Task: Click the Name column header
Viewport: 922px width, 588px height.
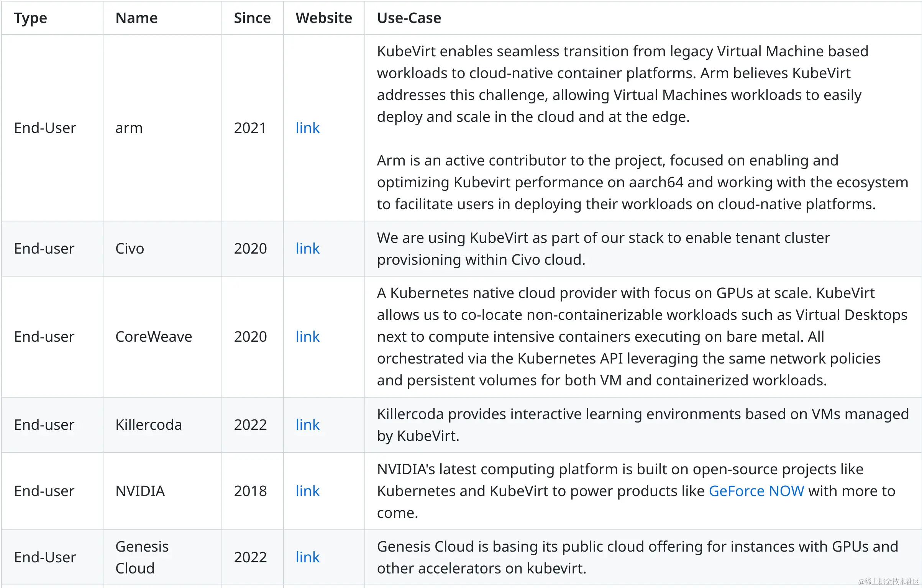Action: pyautogui.click(x=136, y=18)
